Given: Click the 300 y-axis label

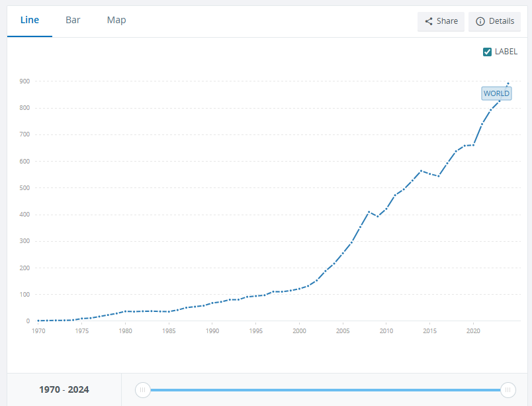Looking at the screenshot, I should (24, 241).
